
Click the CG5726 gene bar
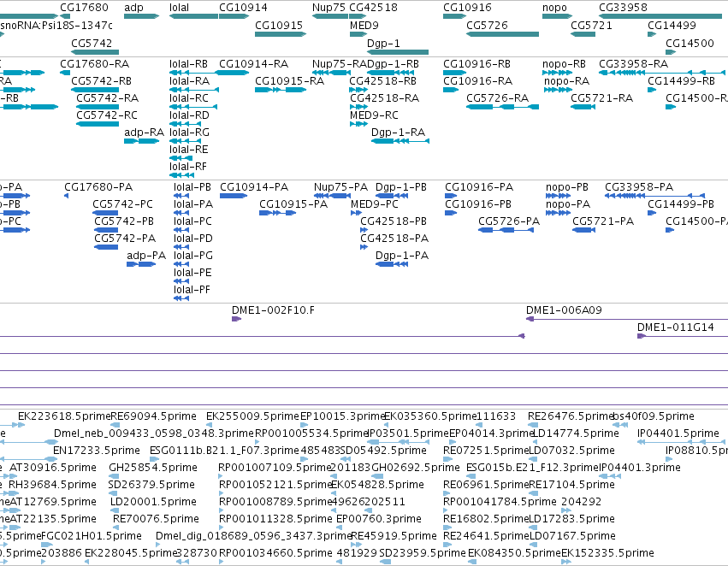pyautogui.click(x=503, y=34)
